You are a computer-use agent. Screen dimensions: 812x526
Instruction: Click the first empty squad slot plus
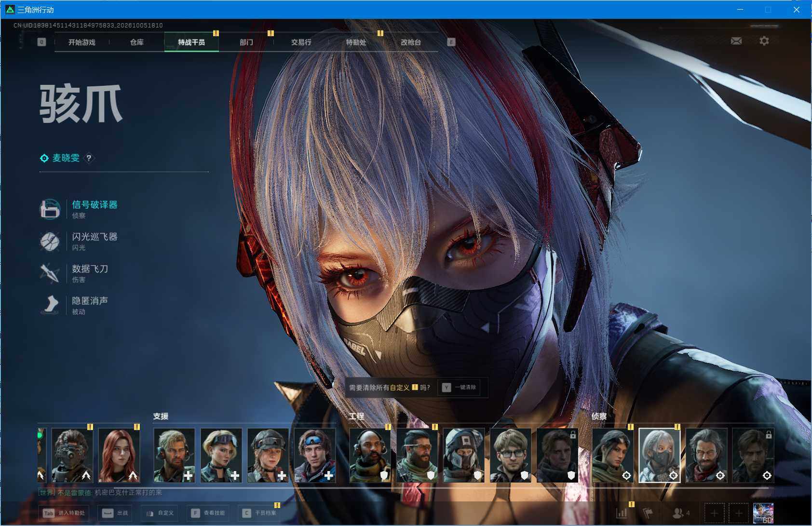714,513
